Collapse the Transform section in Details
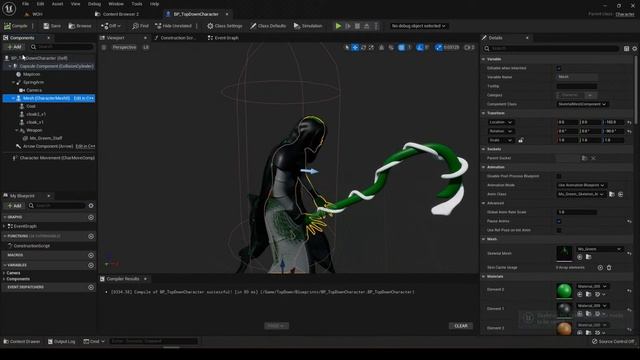Screen dimensions: 640x360 click(484, 113)
